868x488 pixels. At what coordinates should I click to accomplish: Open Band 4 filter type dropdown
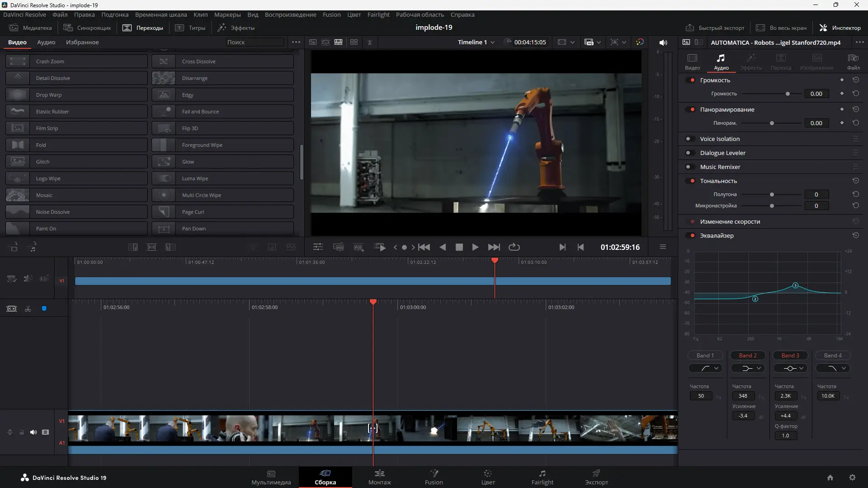[x=833, y=368]
